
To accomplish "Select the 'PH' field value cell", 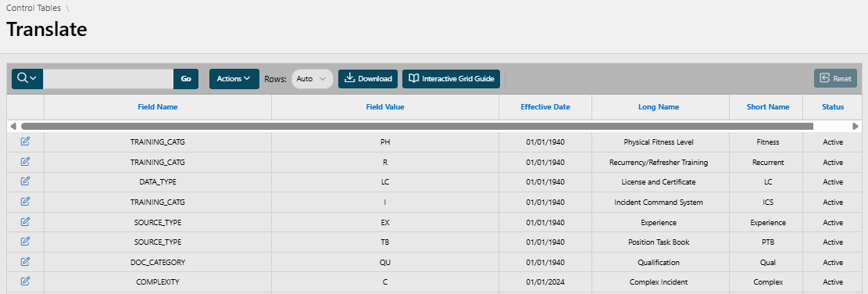I will point(385,142).
